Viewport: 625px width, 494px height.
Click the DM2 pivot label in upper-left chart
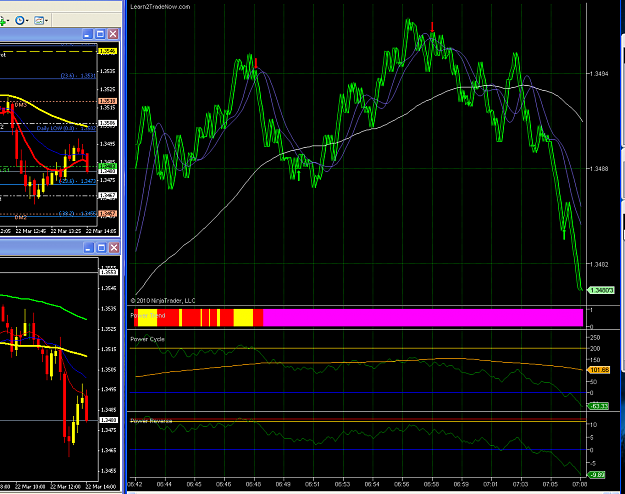coord(20,218)
